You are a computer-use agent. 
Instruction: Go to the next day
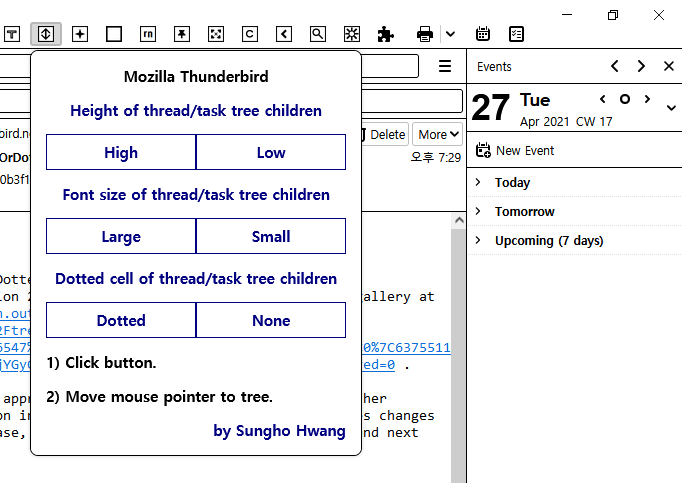(647, 99)
